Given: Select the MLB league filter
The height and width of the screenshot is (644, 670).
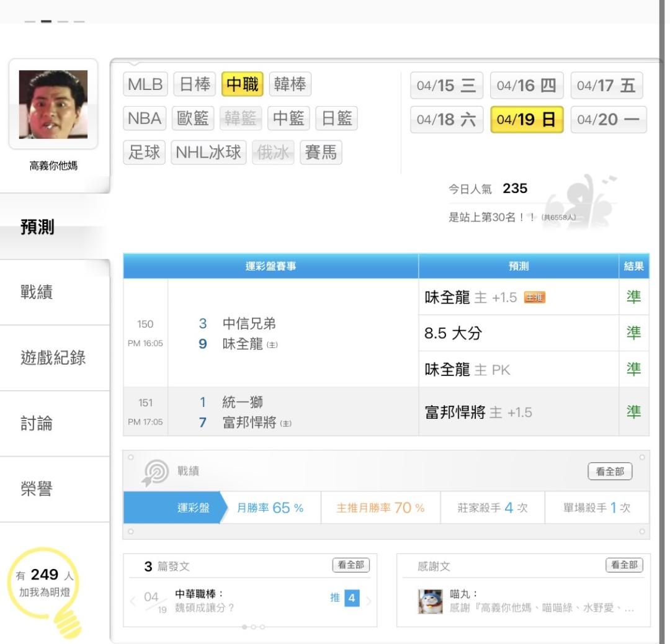Looking at the screenshot, I should pyautogui.click(x=145, y=84).
